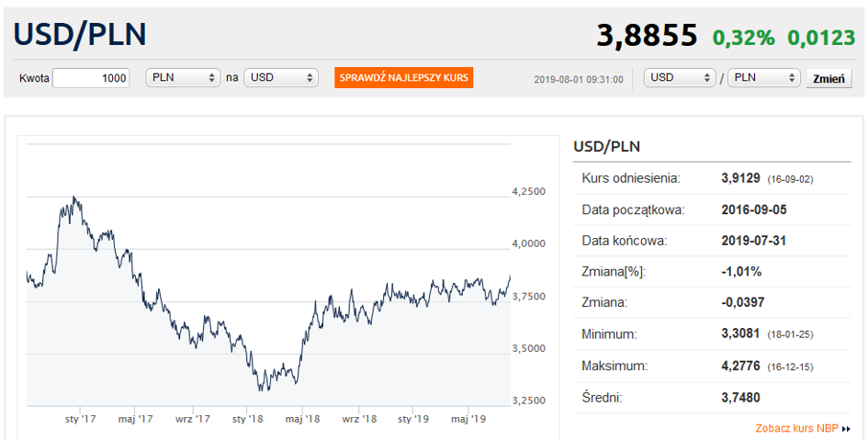
Task: Click the sty '17 label on chart axis
Action: point(80,419)
